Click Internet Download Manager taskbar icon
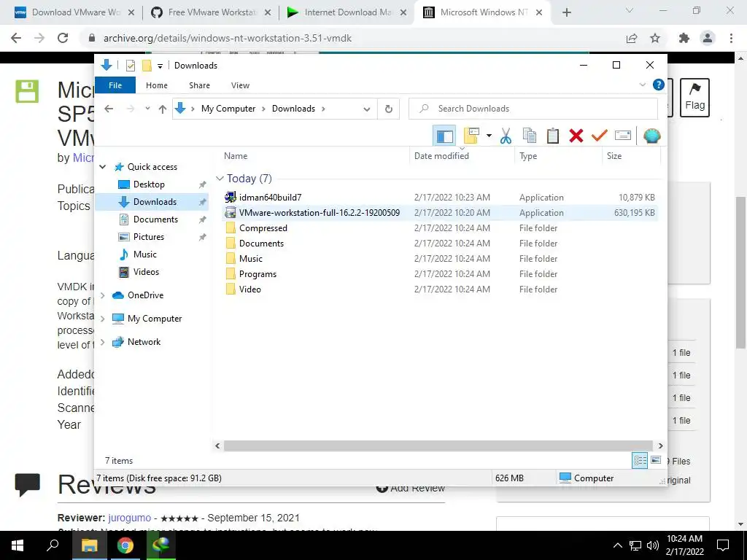Viewport: 747px width, 560px height. [x=161, y=545]
